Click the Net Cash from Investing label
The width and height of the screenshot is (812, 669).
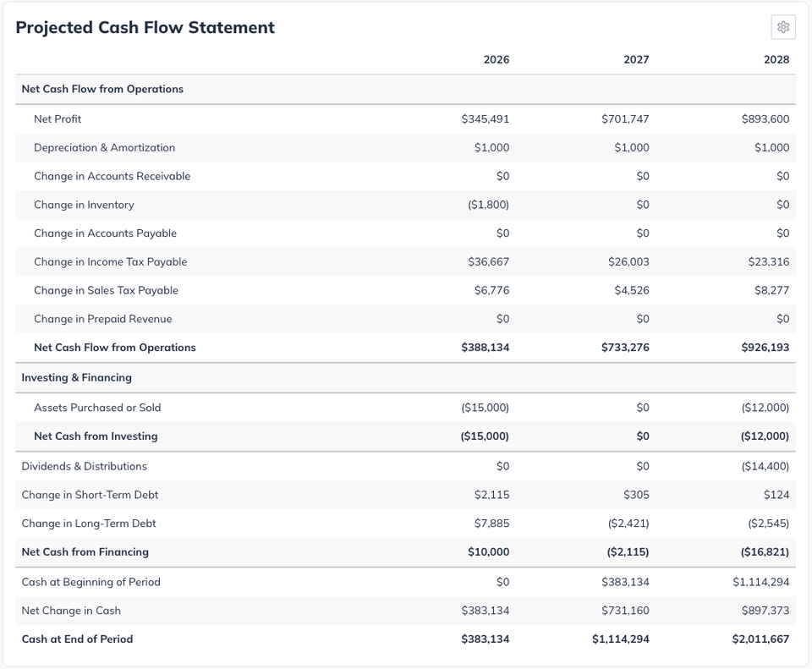pos(96,436)
